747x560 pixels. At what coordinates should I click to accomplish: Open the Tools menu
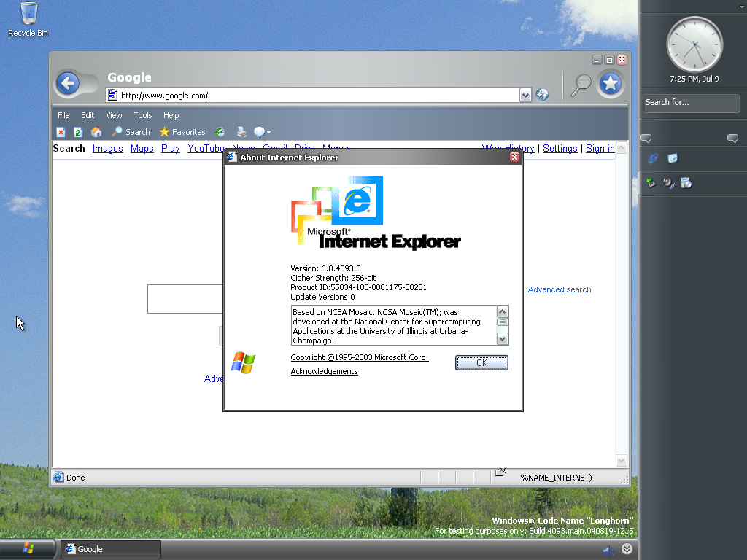point(142,115)
